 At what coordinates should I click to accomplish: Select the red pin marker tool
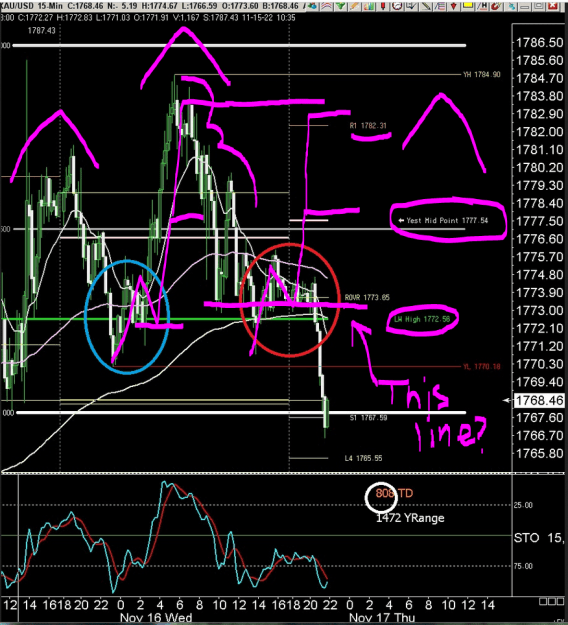point(383,6)
